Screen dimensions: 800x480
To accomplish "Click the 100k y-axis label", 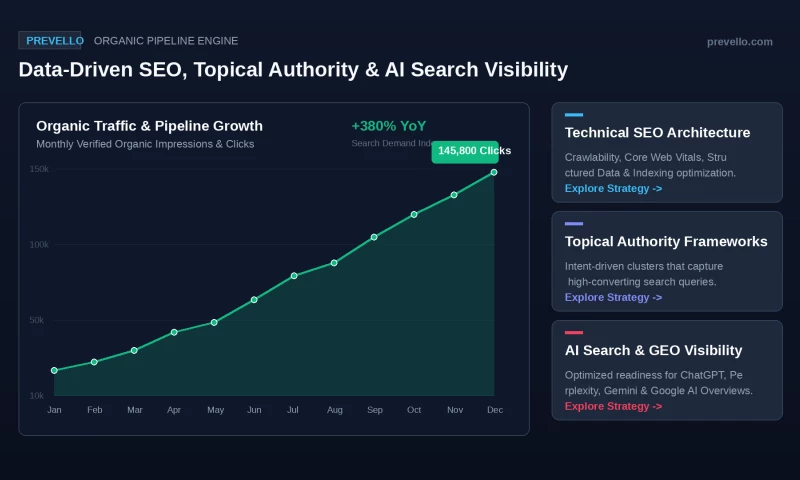I will click(39, 245).
